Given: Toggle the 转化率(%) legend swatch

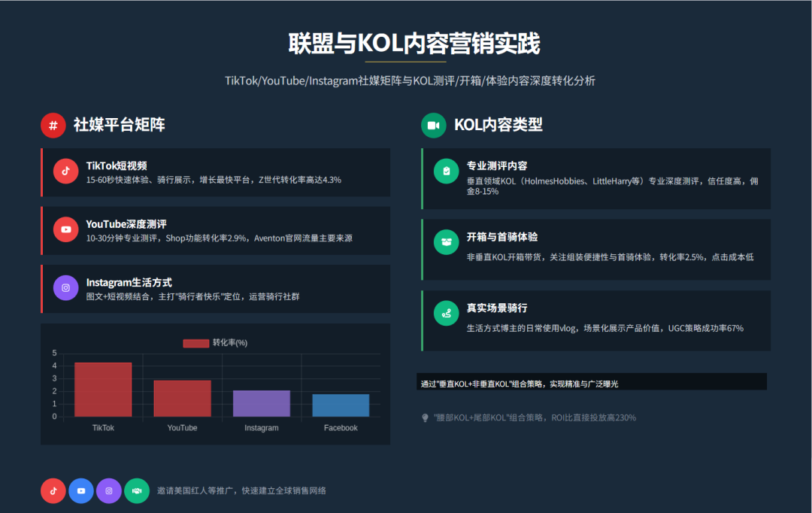Looking at the screenshot, I should pyautogui.click(x=195, y=343).
